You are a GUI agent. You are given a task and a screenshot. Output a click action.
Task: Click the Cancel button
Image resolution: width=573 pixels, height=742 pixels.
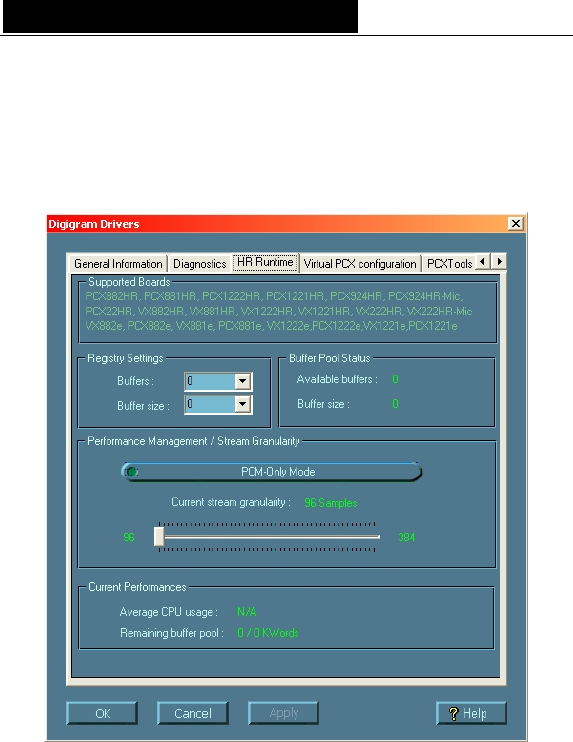(x=193, y=713)
